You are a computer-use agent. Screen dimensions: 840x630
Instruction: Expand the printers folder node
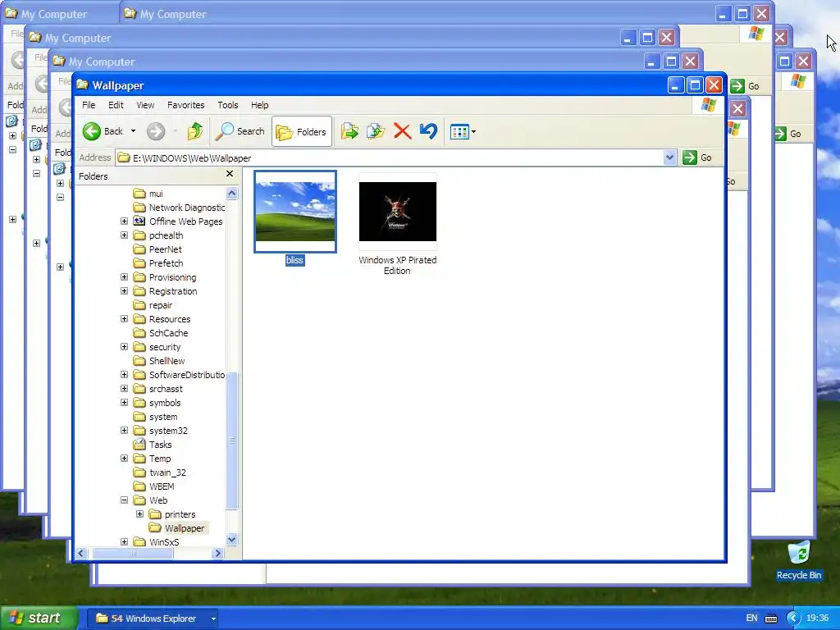point(139,514)
